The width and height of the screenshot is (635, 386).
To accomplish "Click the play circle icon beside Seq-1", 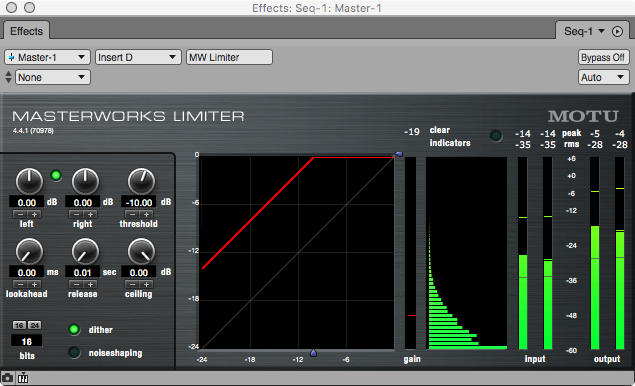I will 617,32.
